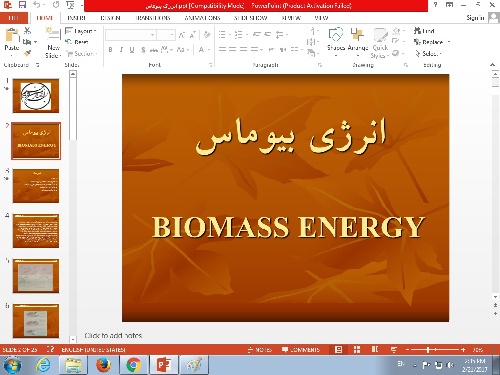Switch to INSERT tab
Image resolution: width=500 pixels, height=375 pixels.
[x=76, y=18]
